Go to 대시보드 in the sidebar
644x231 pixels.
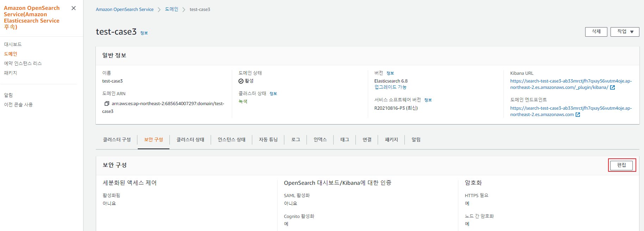coord(13,44)
